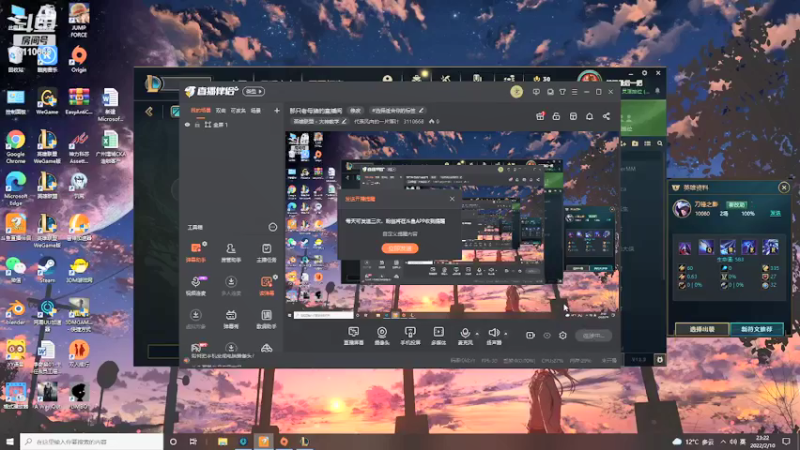Image resolution: width=800 pixels, height=450 pixels.
Task: Share the live room via share icon
Action: pyautogui.click(x=606, y=116)
